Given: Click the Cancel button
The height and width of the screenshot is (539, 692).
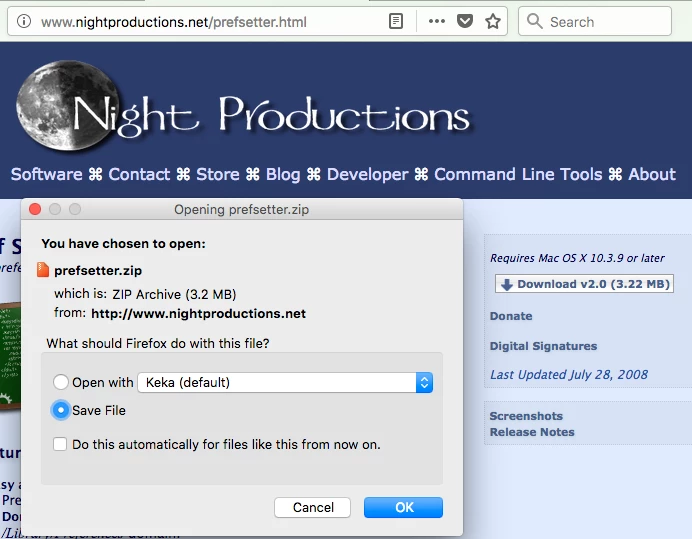Looking at the screenshot, I should [312, 507].
